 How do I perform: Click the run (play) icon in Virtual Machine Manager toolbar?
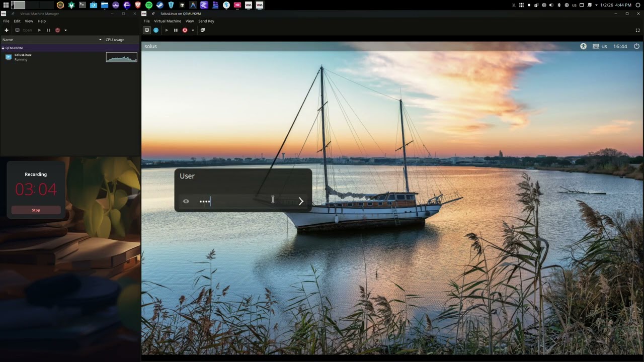coord(39,30)
